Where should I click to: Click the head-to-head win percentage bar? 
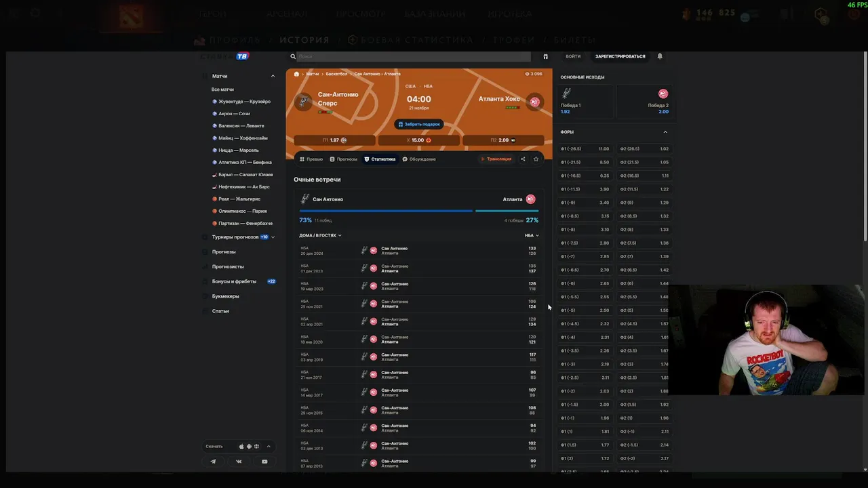click(x=419, y=211)
